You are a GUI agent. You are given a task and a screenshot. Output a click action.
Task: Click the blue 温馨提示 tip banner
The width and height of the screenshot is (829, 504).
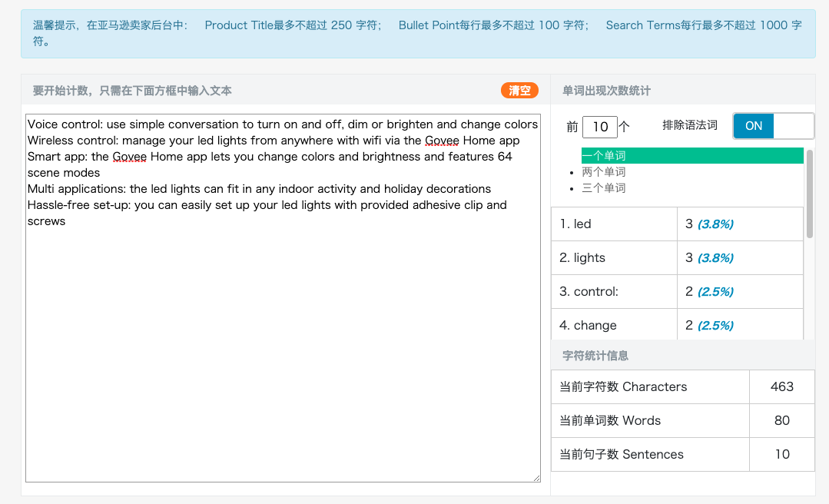417,33
